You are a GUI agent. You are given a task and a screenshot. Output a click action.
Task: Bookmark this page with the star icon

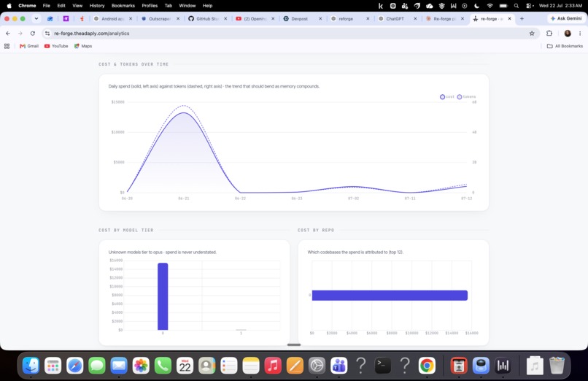[532, 34]
